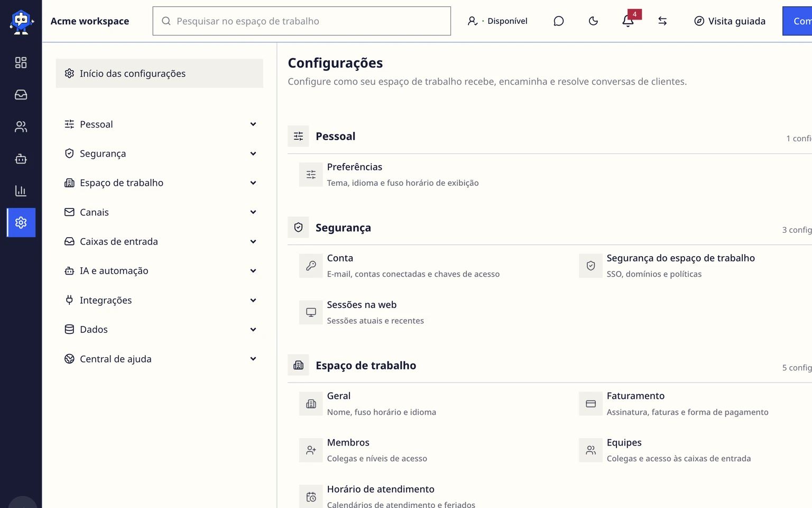This screenshot has width=812, height=508.
Task: Open the inbox icon in left rail
Action: point(21,95)
